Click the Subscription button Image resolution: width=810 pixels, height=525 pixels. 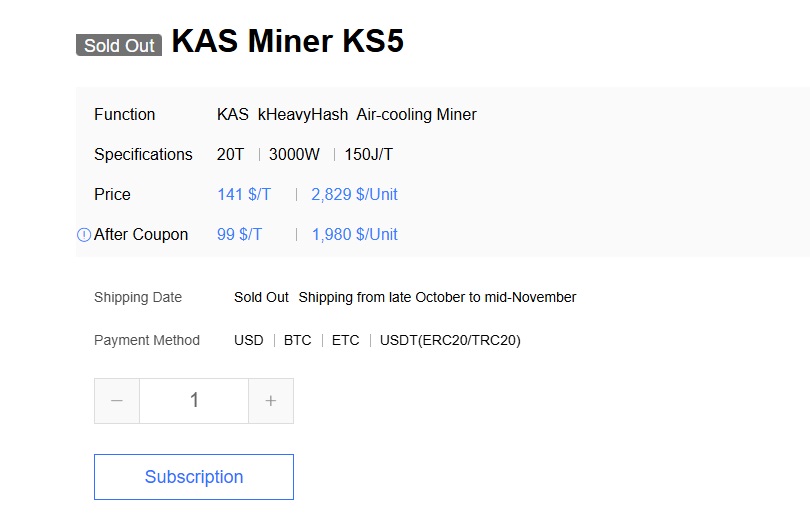pyautogui.click(x=194, y=477)
